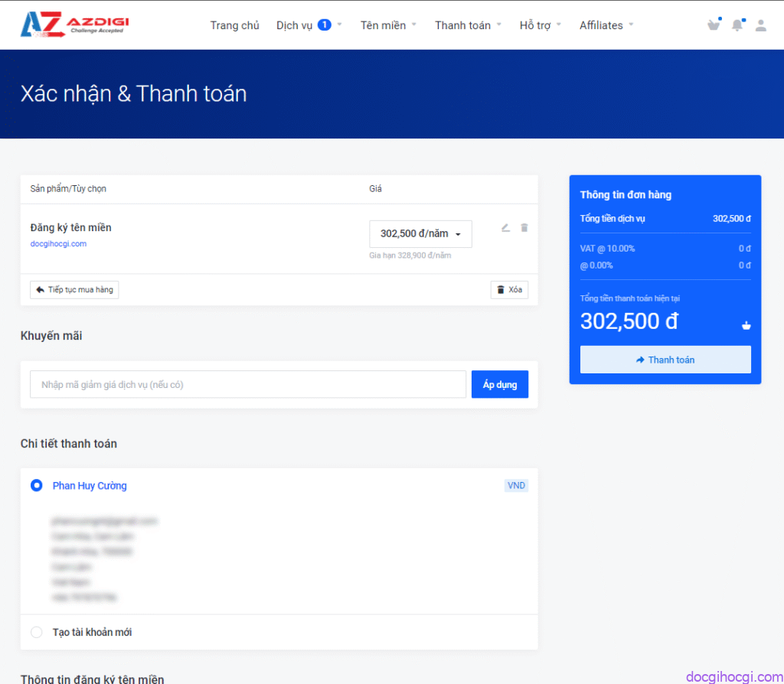Click Áp dụng to apply promo code
The height and width of the screenshot is (684, 784).
(x=500, y=384)
